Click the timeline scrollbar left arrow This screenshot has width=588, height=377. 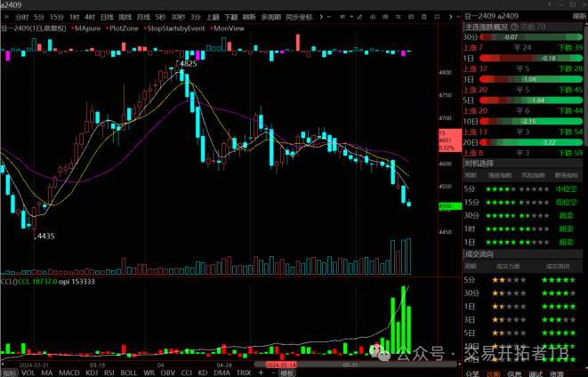click(3, 364)
